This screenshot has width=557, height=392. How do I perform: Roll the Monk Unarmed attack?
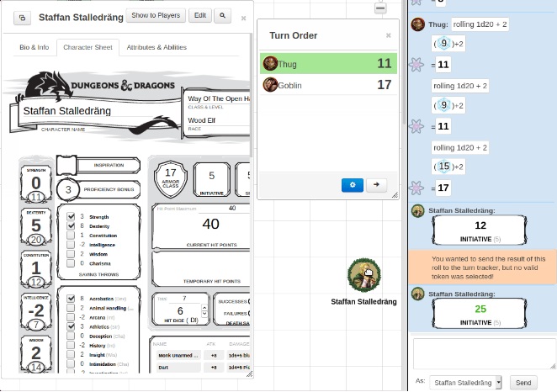coord(178,356)
